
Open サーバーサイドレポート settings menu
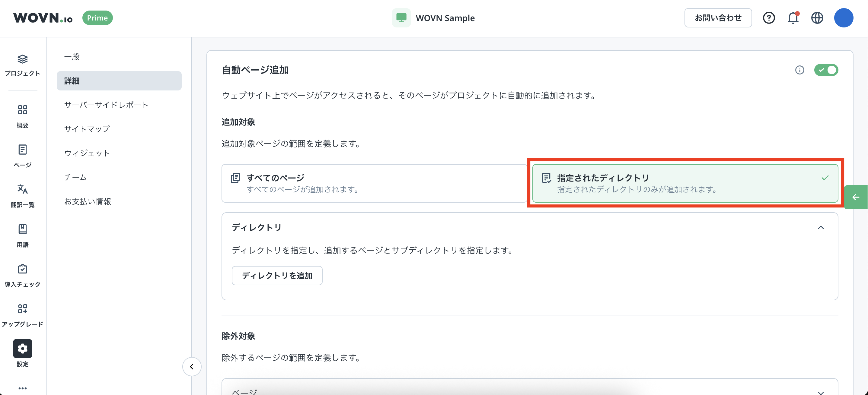coord(106,105)
